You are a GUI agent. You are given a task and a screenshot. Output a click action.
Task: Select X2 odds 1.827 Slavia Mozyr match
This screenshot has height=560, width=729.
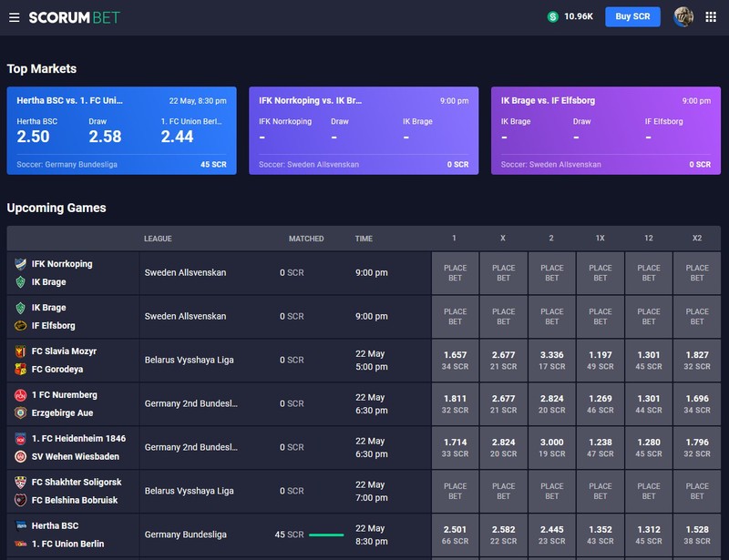click(697, 361)
